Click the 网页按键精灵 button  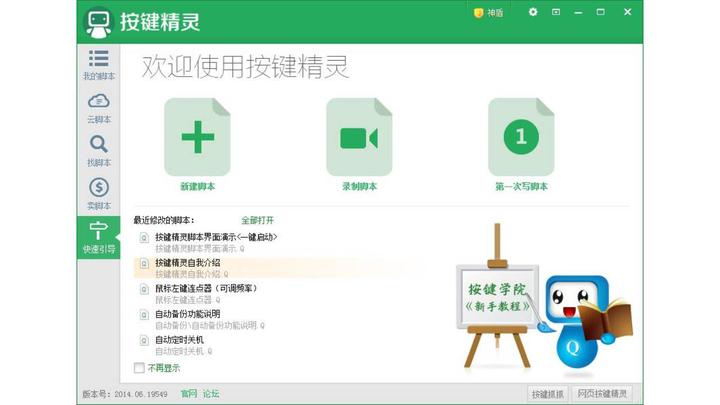tap(602, 394)
